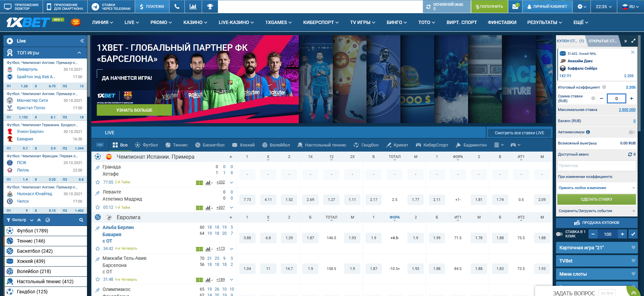Viewport: 644px width, 296px height.
Task: Select the Теннис live sport tab
Action: point(176,145)
